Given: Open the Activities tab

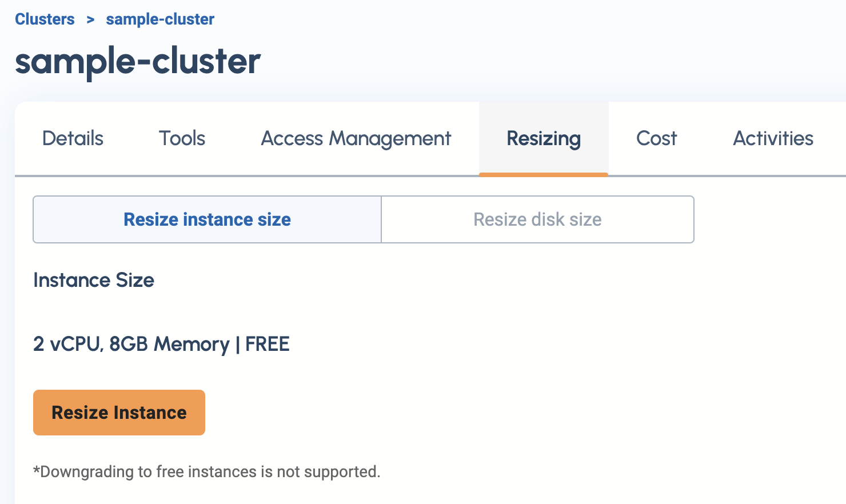Looking at the screenshot, I should click(773, 138).
